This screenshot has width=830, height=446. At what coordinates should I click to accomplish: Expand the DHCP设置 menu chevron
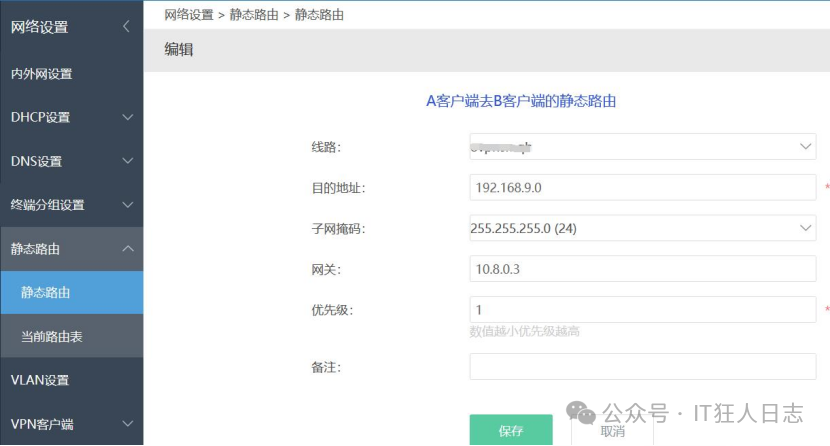coord(128,117)
